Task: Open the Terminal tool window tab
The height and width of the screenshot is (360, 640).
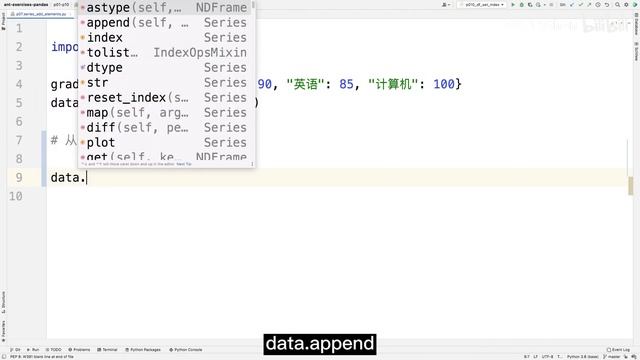Action: (107, 350)
